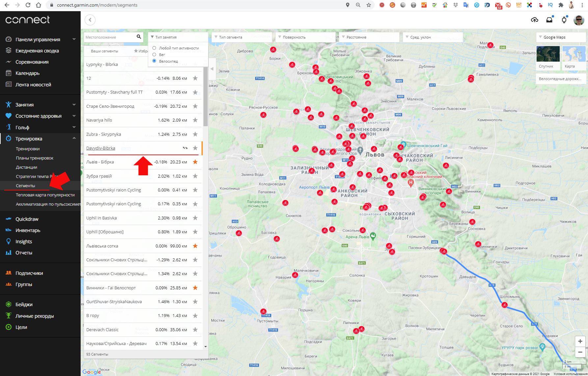Select Любой тип активности radio option

154,48
